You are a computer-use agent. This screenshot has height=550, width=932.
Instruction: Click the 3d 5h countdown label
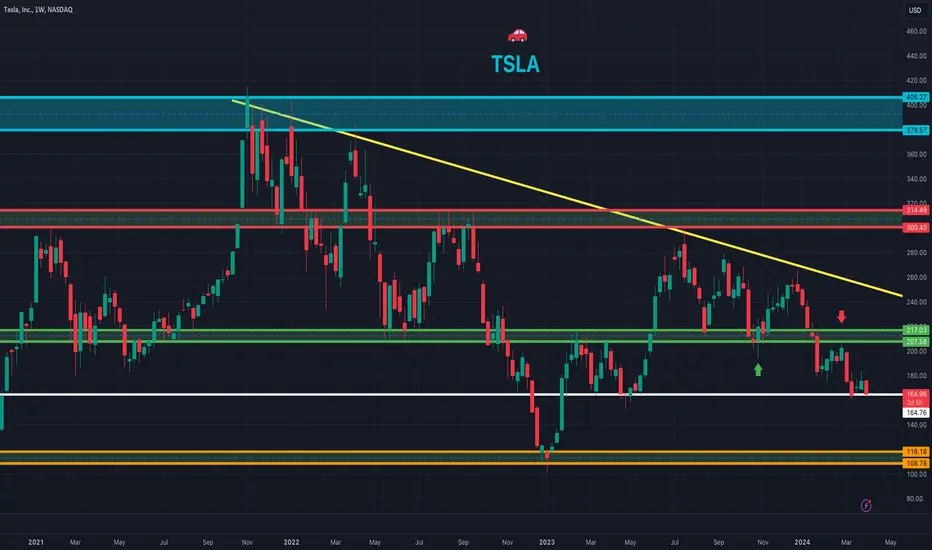(915, 403)
